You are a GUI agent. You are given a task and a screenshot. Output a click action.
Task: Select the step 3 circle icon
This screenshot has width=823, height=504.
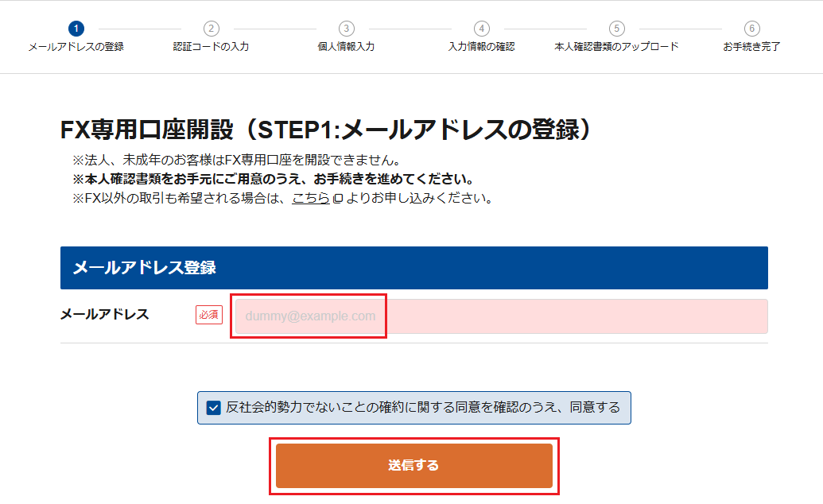(346, 29)
